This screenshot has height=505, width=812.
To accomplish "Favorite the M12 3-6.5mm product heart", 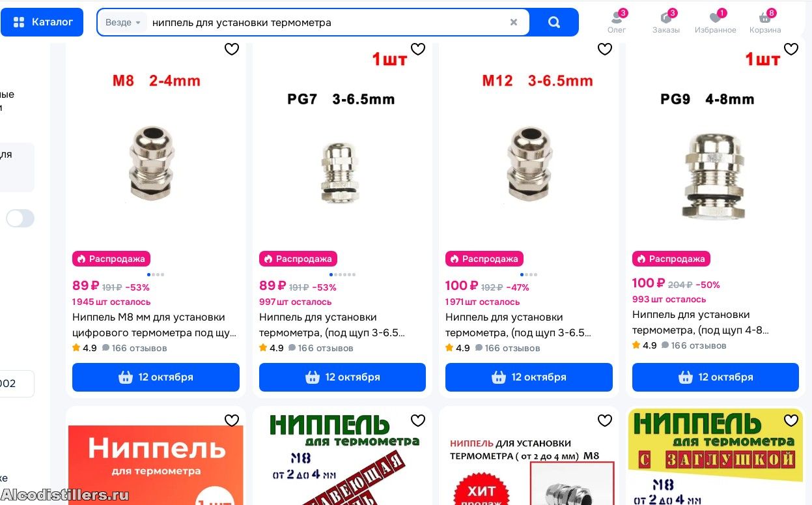I will pyautogui.click(x=605, y=49).
